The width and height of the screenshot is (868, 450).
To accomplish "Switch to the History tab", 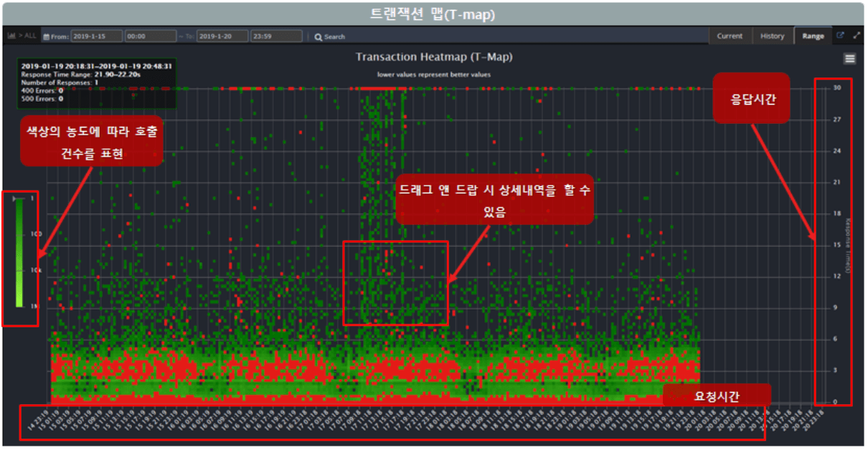I will 772,36.
